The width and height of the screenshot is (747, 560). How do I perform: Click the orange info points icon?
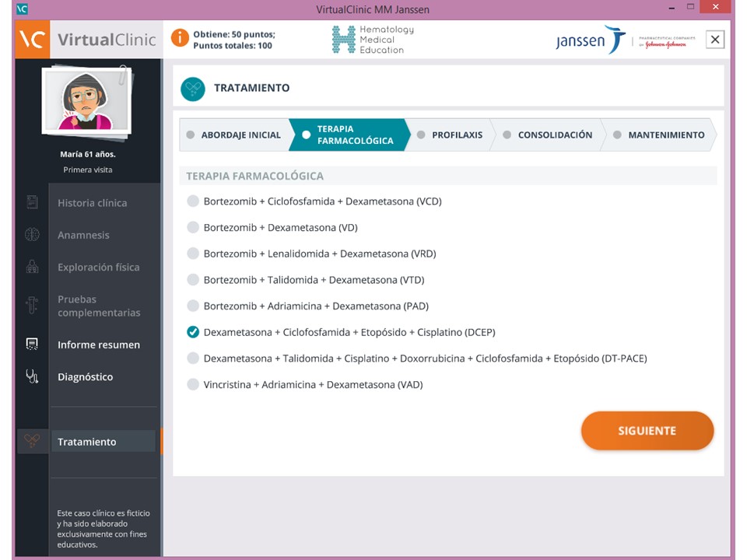[x=180, y=37]
